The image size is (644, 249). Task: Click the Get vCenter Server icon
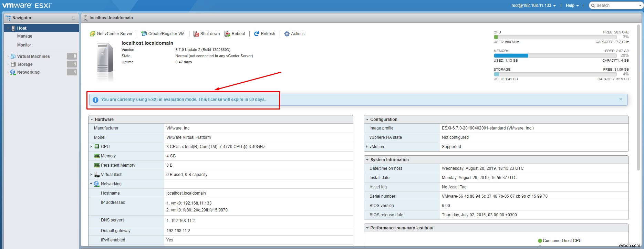(92, 34)
